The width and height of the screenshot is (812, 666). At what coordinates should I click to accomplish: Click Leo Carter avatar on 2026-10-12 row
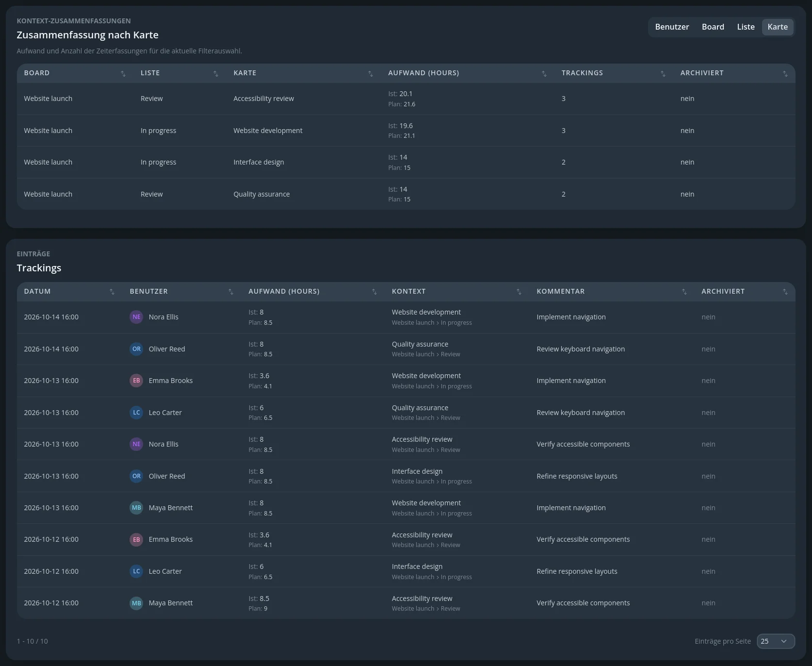136,571
